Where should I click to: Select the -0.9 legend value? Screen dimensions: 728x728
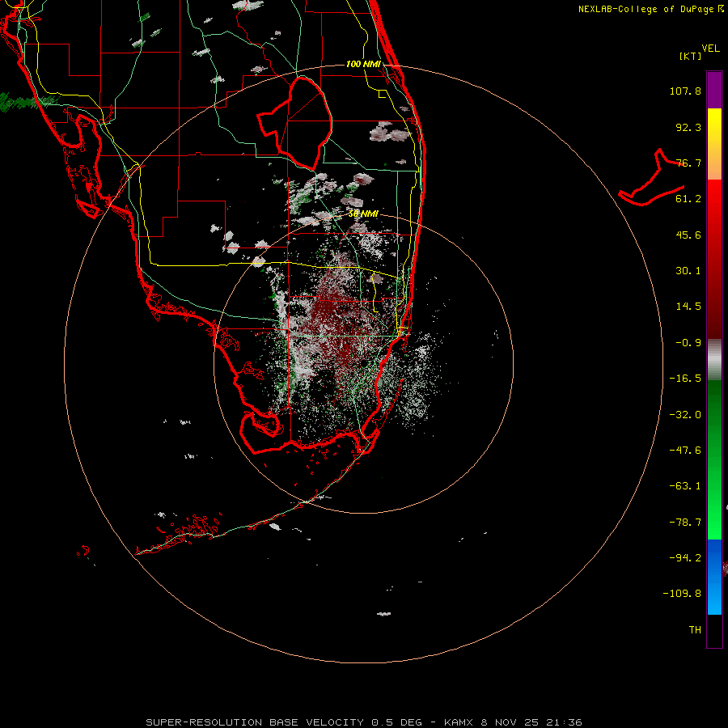tap(688, 343)
